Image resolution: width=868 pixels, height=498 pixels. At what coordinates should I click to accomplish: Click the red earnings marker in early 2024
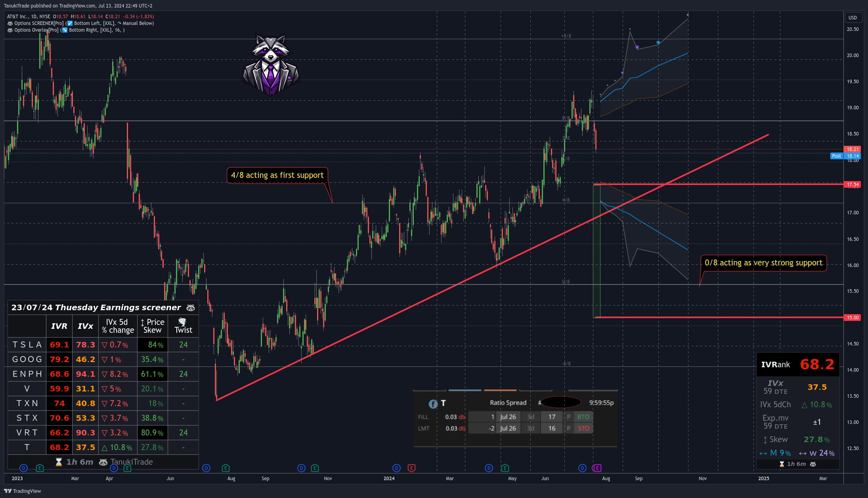[x=411, y=468]
